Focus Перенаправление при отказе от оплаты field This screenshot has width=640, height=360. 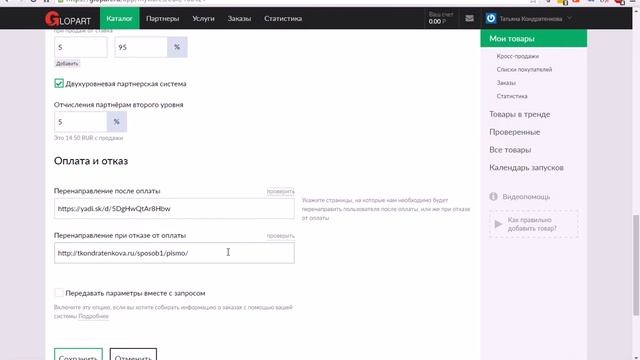point(174,253)
